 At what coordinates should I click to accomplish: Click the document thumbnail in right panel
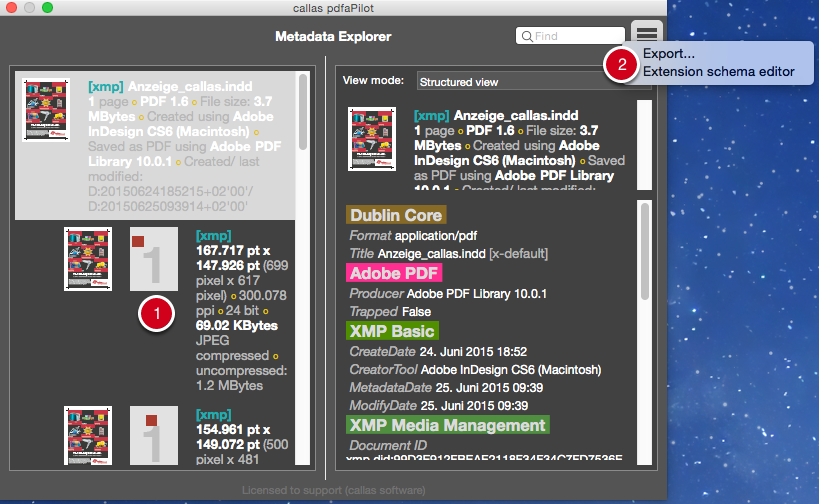pos(372,139)
